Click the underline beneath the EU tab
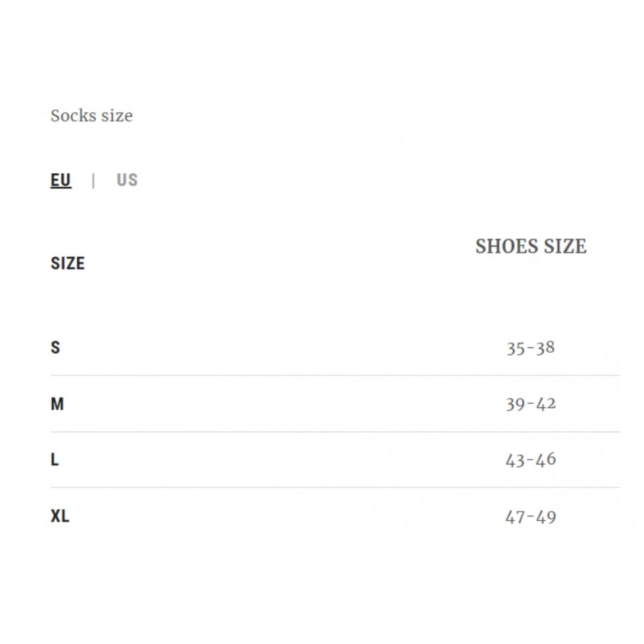The height and width of the screenshot is (644, 644). [x=61, y=189]
